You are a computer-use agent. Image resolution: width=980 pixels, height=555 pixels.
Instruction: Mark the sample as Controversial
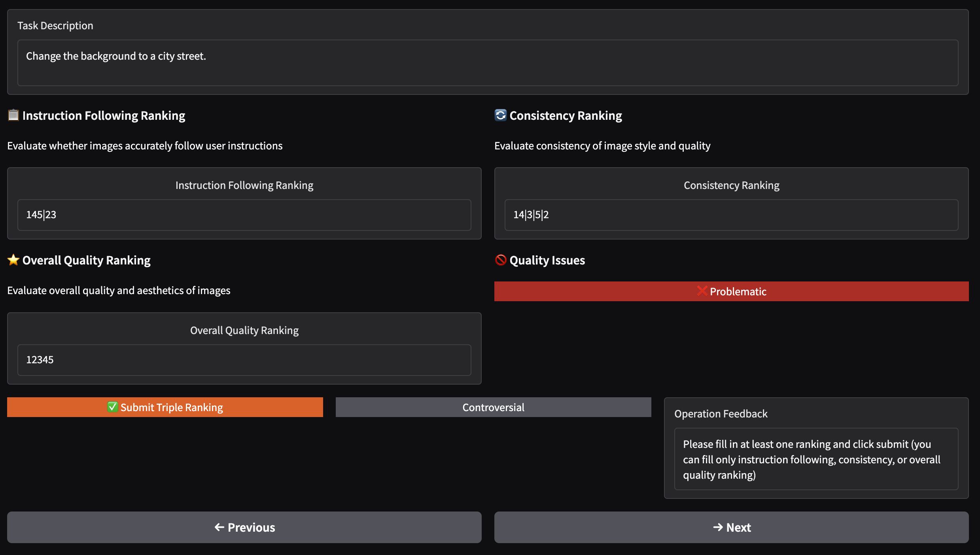pyautogui.click(x=493, y=407)
